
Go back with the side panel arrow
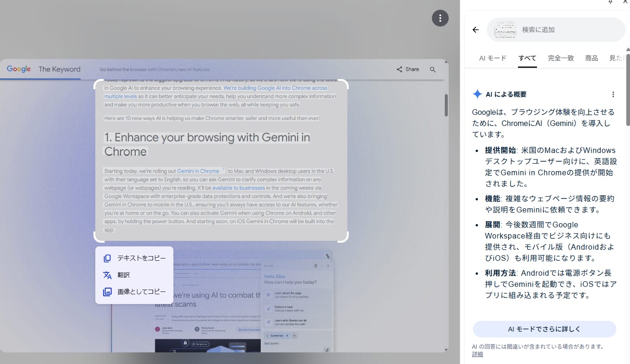click(475, 30)
